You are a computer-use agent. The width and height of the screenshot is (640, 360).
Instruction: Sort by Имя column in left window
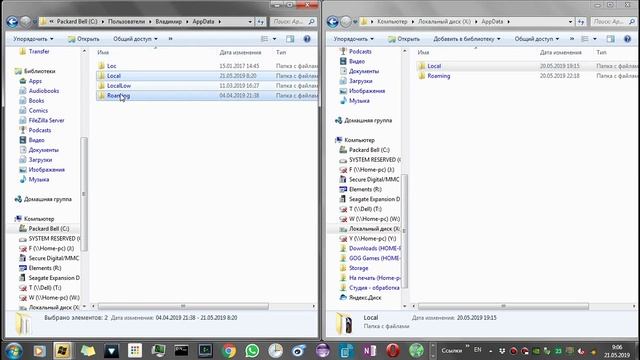pyautogui.click(x=103, y=52)
